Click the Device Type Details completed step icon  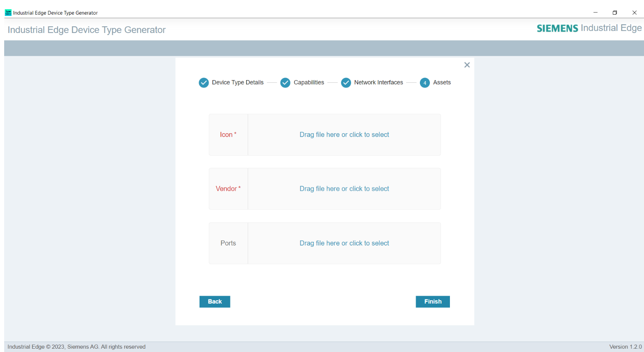click(x=204, y=82)
